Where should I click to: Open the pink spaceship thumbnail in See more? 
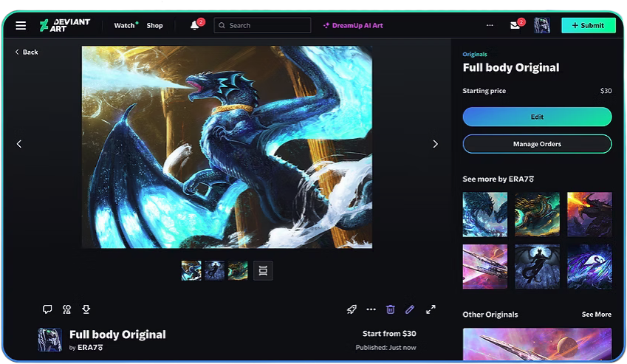pyautogui.click(x=485, y=267)
